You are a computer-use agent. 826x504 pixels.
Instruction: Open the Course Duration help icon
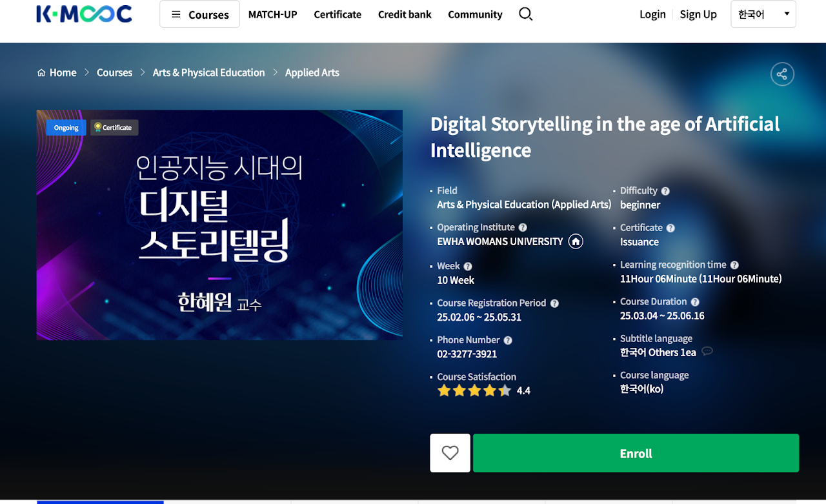click(x=695, y=301)
